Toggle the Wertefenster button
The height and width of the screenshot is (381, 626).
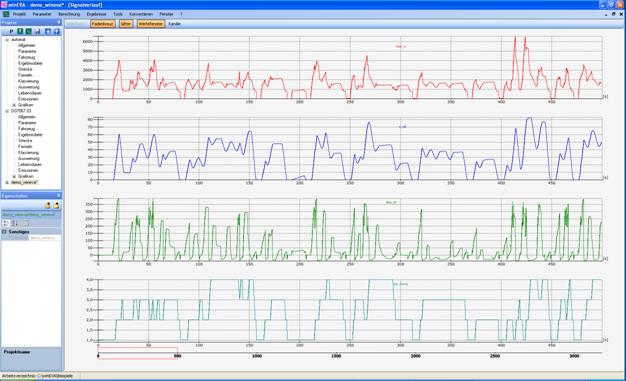point(151,24)
